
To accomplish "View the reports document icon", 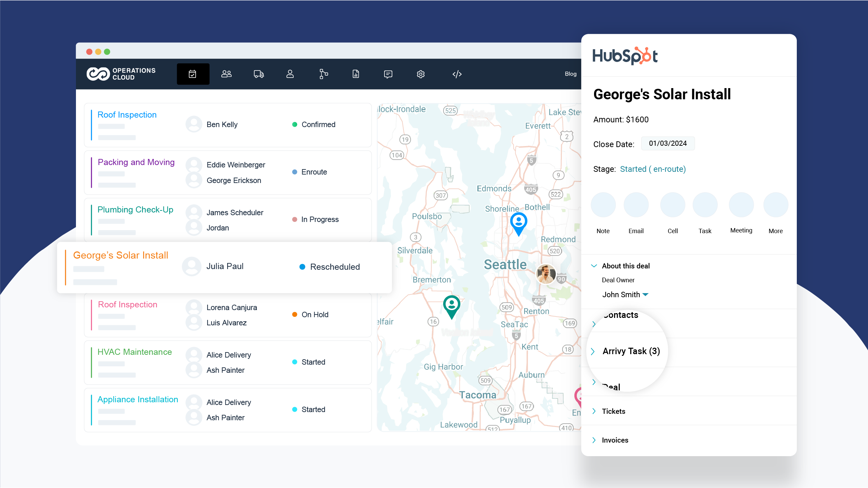I will [355, 74].
